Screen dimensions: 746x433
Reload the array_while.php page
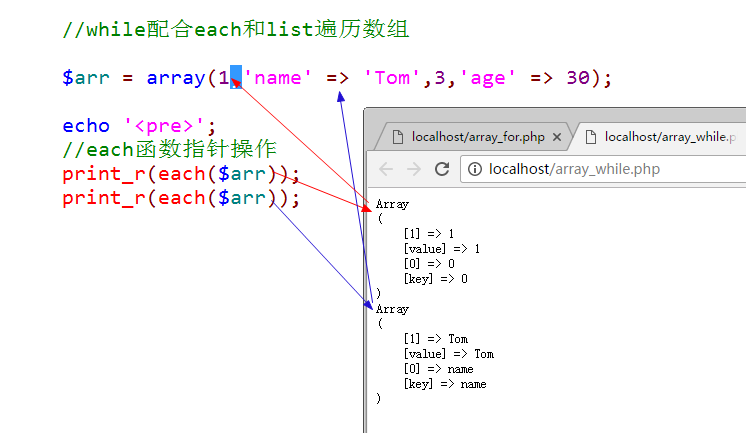(441, 169)
